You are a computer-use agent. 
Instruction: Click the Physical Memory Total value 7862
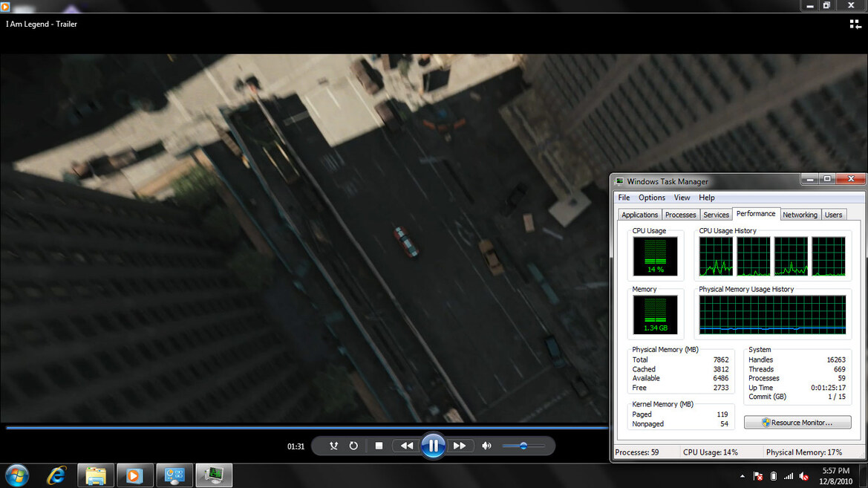pyautogui.click(x=721, y=360)
